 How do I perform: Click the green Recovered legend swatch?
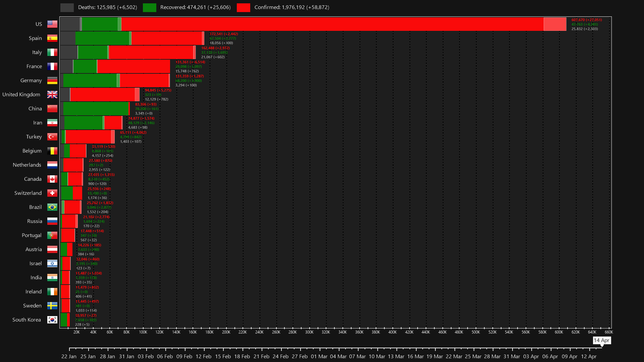coord(150,7)
